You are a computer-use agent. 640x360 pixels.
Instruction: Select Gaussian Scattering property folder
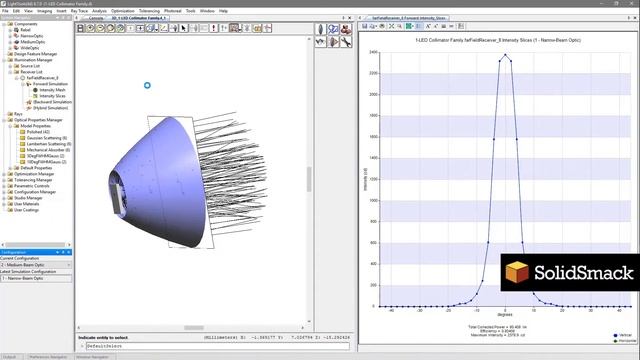tap(47, 138)
